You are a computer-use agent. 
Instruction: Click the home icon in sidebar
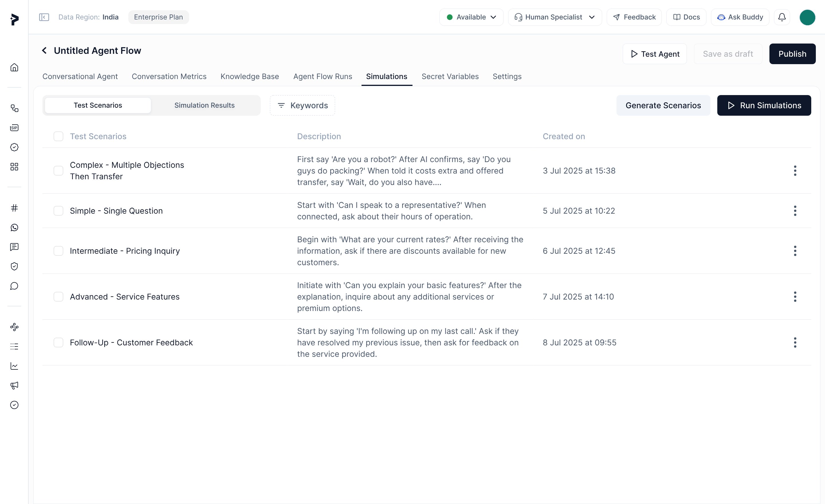point(14,67)
